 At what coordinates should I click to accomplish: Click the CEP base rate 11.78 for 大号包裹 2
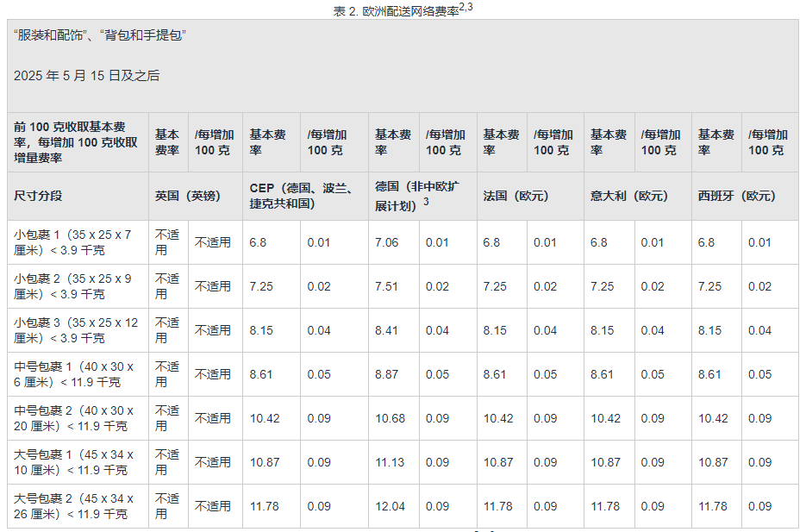pos(264,506)
